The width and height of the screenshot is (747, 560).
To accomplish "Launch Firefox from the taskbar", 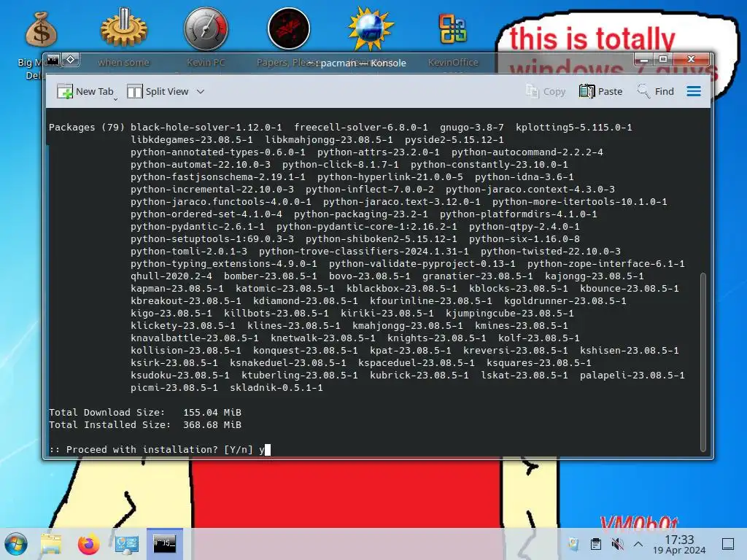I will point(88,544).
